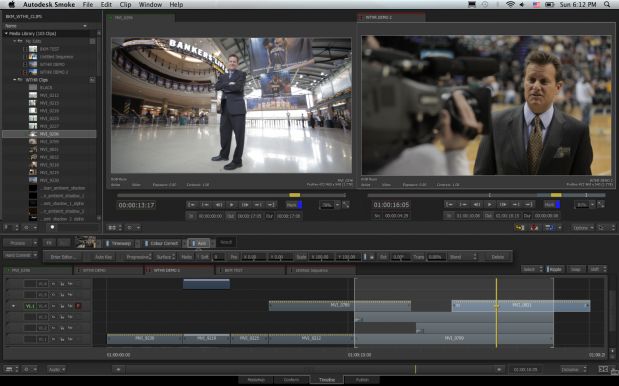
Task: Switch to the WTHR DEMO timeline tab
Action: coord(108,270)
